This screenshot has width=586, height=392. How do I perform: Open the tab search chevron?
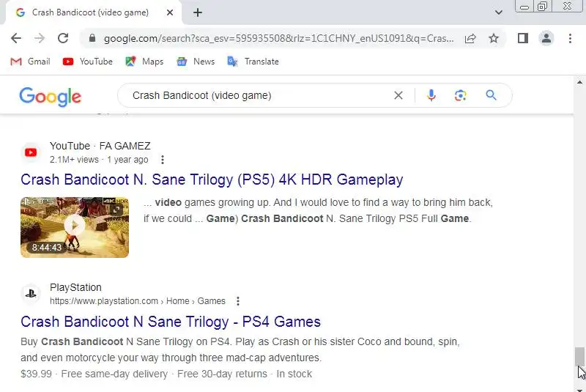tap(499, 12)
